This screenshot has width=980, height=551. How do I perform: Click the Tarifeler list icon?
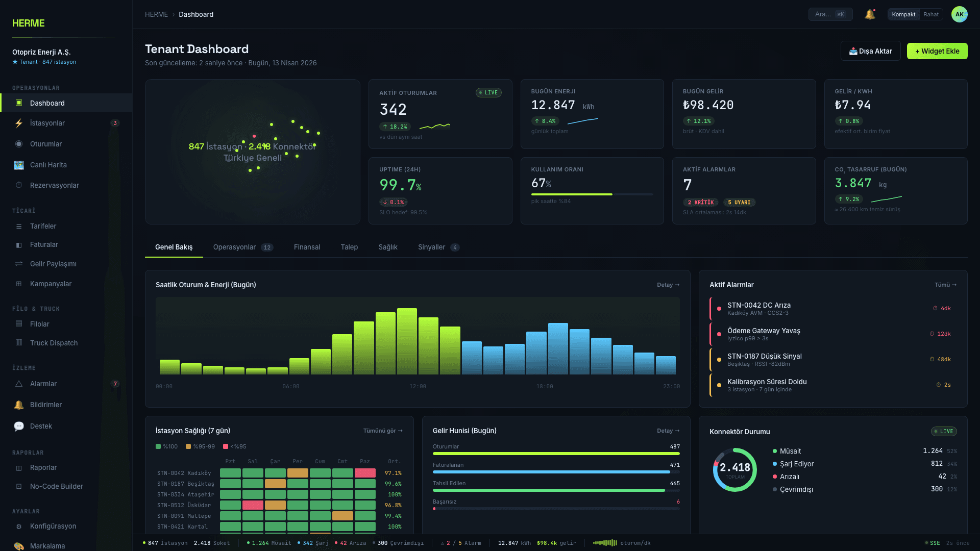(x=19, y=226)
